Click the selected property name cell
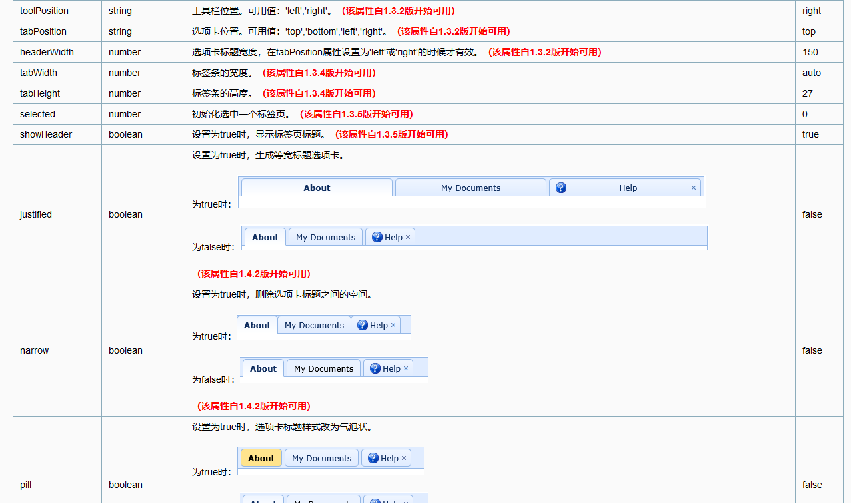This screenshot has height=504, width=851. point(57,114)
